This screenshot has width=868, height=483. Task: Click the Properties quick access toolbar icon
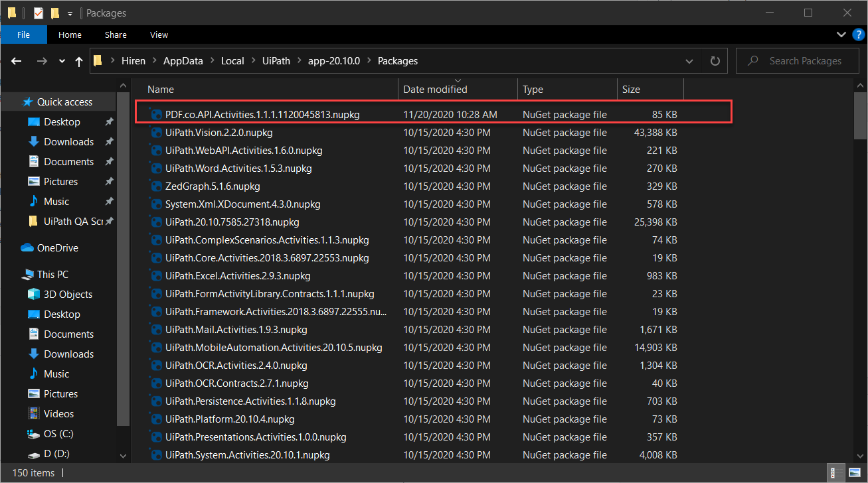click(x=39, y=13)
